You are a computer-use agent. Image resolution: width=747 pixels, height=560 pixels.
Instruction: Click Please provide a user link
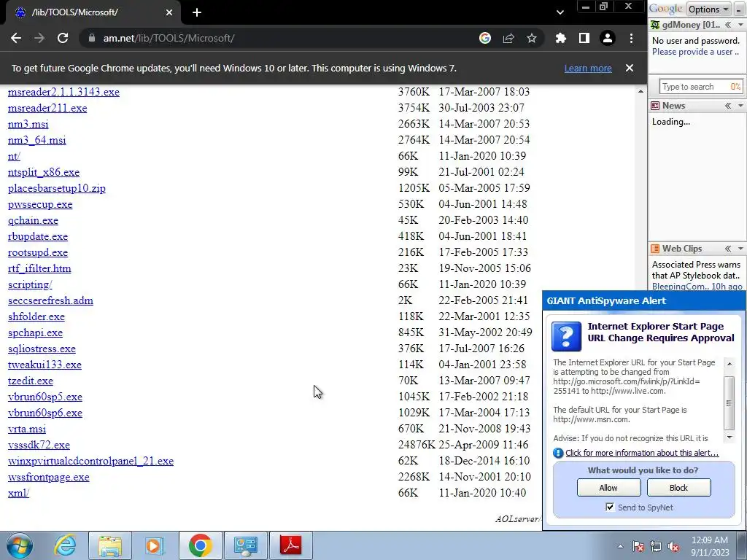click(x=695, y=52)
